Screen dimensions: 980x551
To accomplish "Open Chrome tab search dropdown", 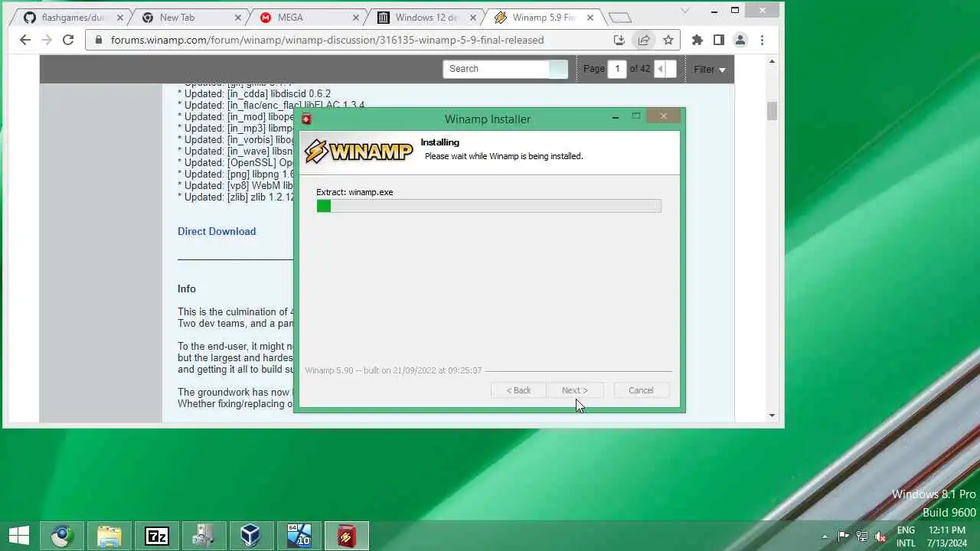I will [x=685, y=10].
